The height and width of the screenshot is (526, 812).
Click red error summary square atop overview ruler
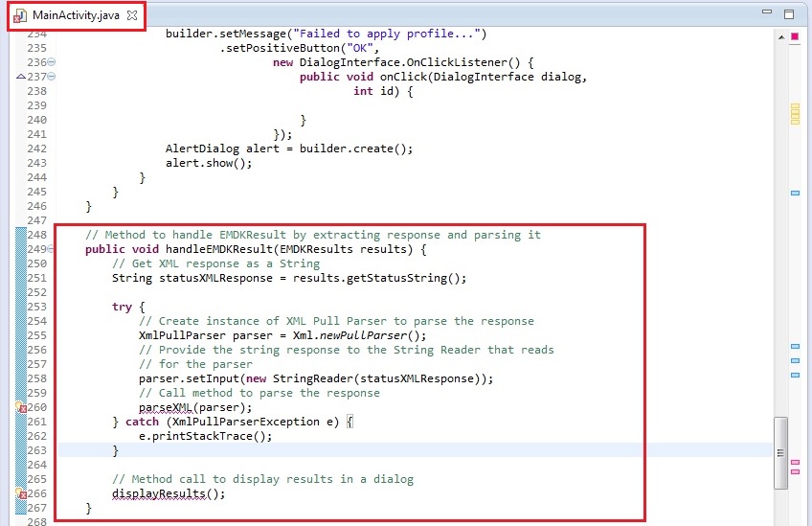(795, 37)
